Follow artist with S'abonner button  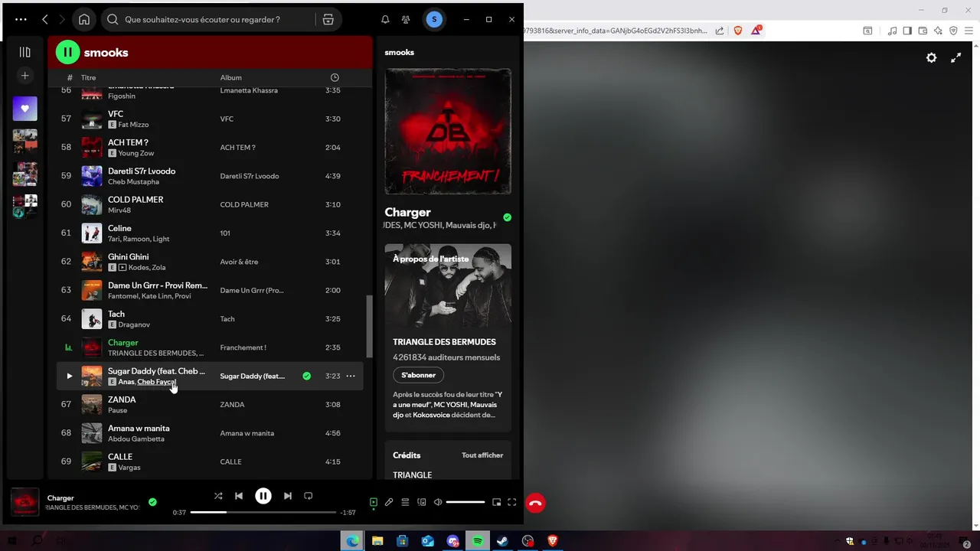[418, 375]
